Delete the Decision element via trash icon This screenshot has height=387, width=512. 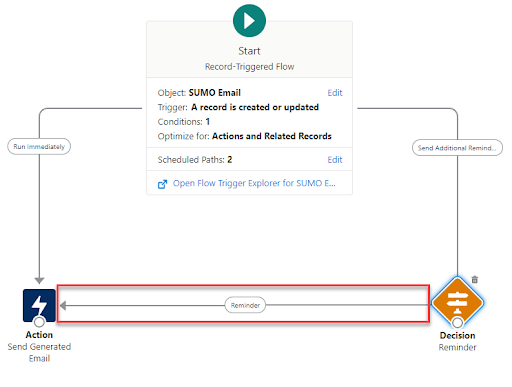(475, 279)
